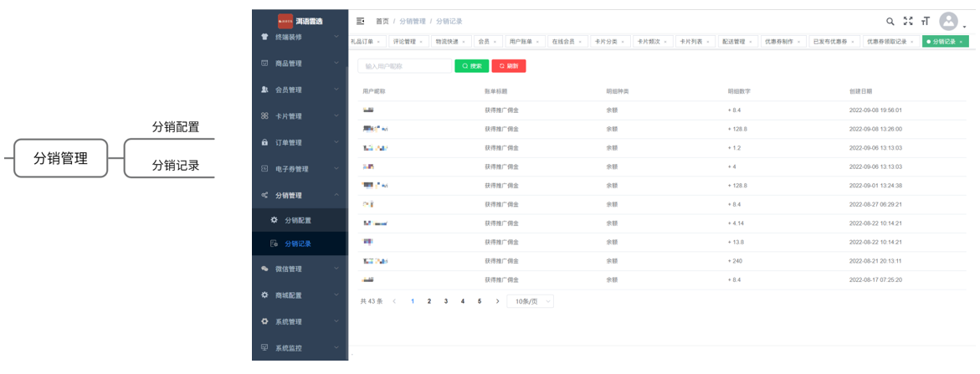
Task: Go to page 2 of the records
Action: [428, 301]
